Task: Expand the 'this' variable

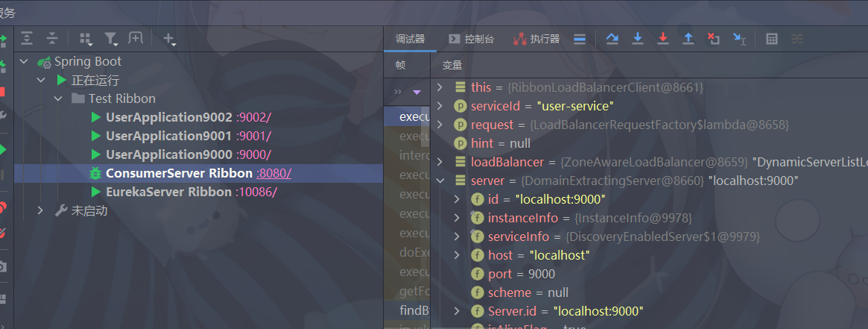Action: (x=440, y=87)
